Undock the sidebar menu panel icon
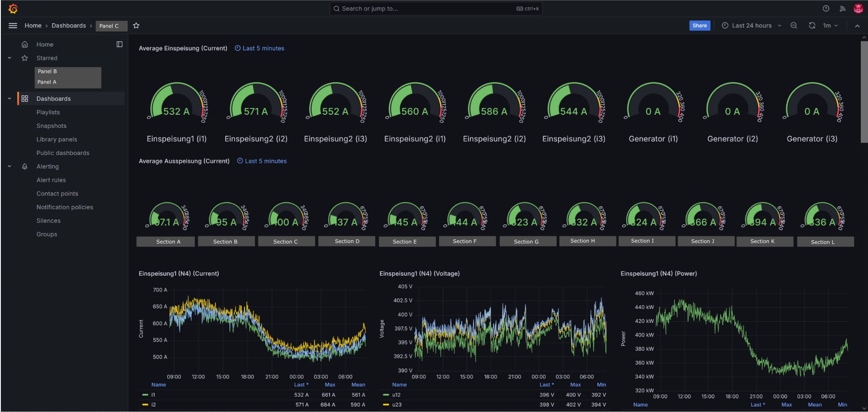The width and height of the screenshot is (868, 412). (x=119, y=44)
